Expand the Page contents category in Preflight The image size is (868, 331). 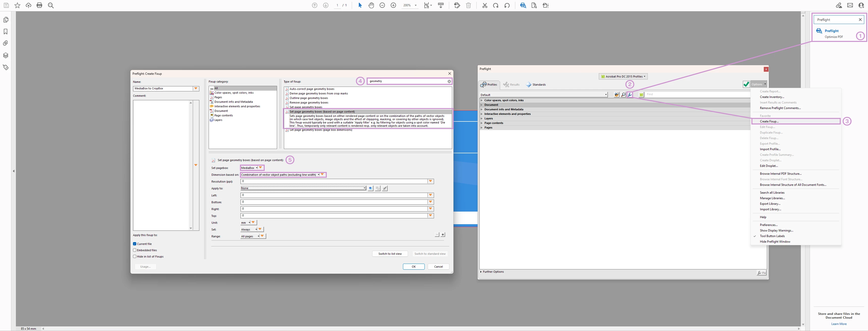(x=481, y=123)
